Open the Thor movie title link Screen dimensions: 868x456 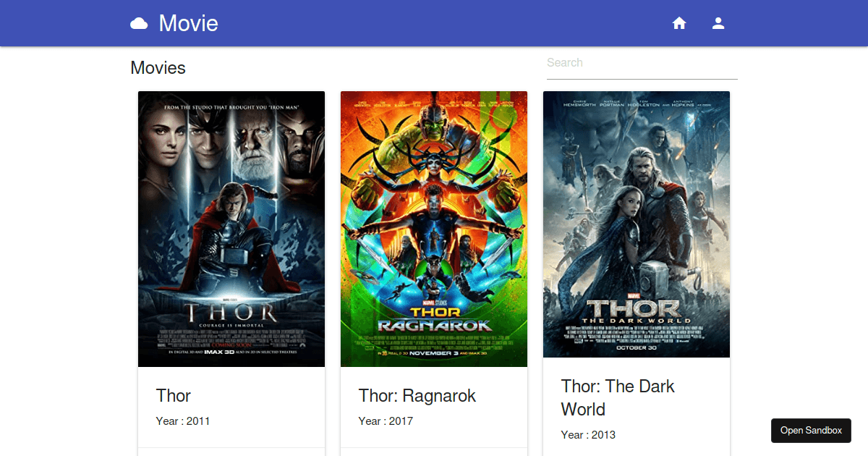174,396
